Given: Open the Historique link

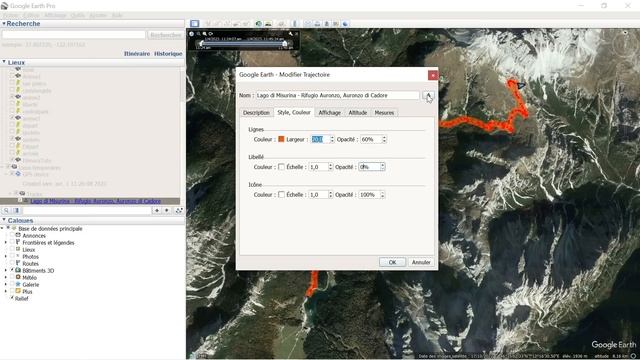Looking at the screenshot, I should (168, 53).
